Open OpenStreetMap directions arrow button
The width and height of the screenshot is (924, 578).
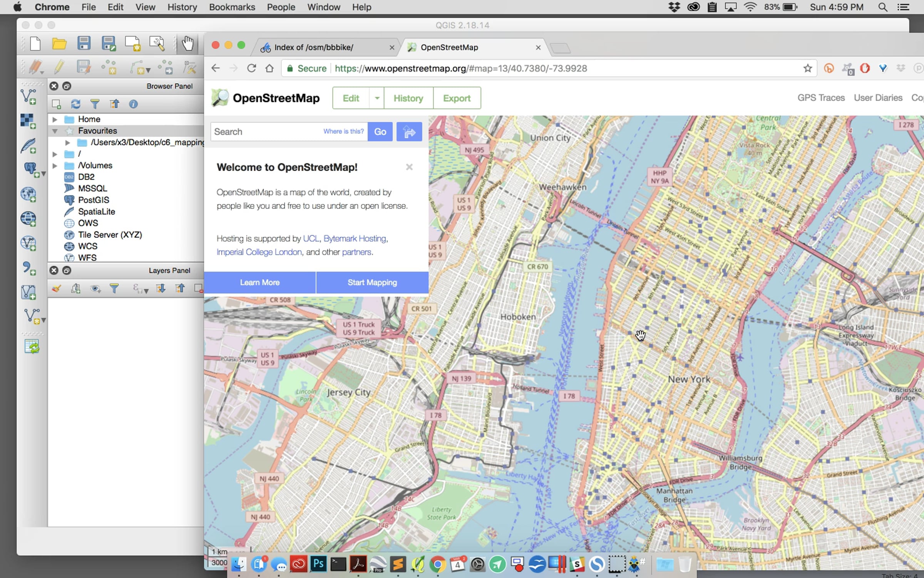point(409,132)
